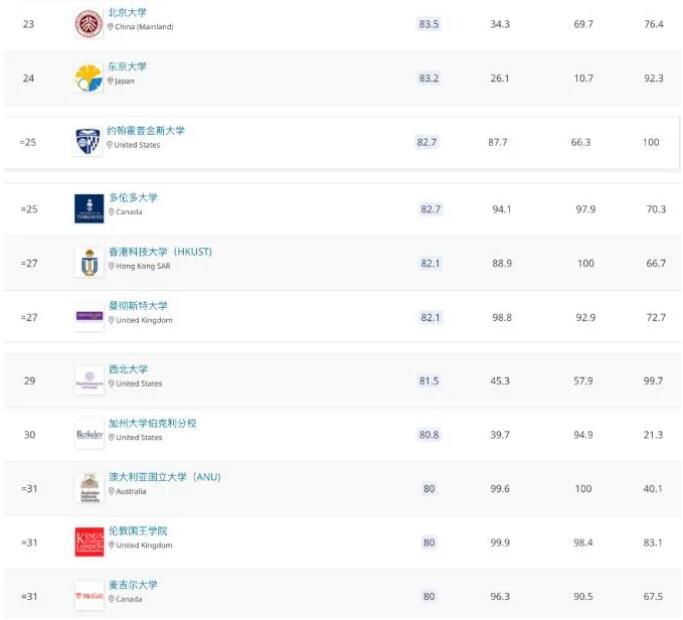Click the McGill University logo
This screenshot has height=620, width=683.
pos(89,596)
